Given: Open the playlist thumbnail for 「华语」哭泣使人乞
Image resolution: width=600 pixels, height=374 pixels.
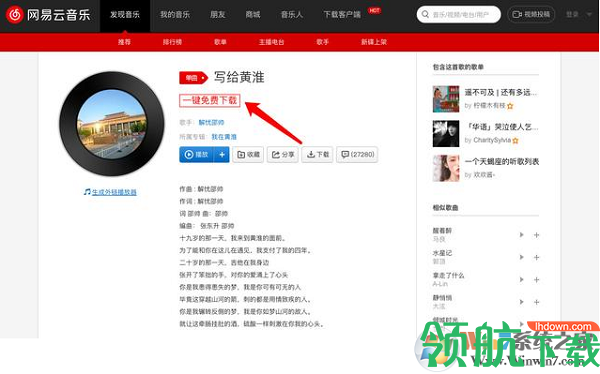Looking at the screenshot, I should 446,134.
